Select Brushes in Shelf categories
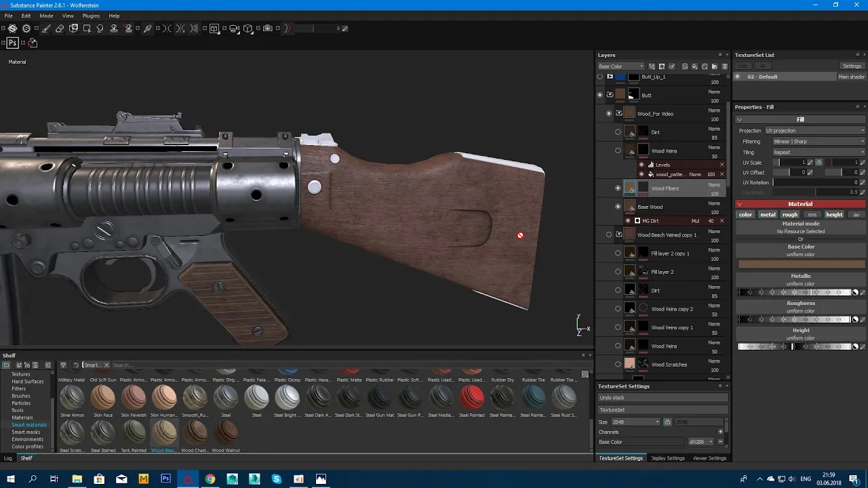Image resolution: width=868 pixels, height=488 pixels. pos(21,396)
